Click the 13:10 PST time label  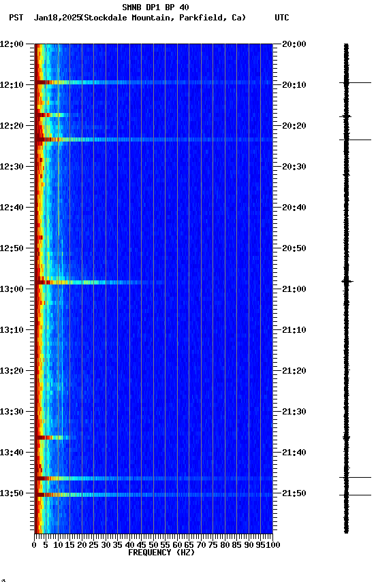click(x=12, y=330)
